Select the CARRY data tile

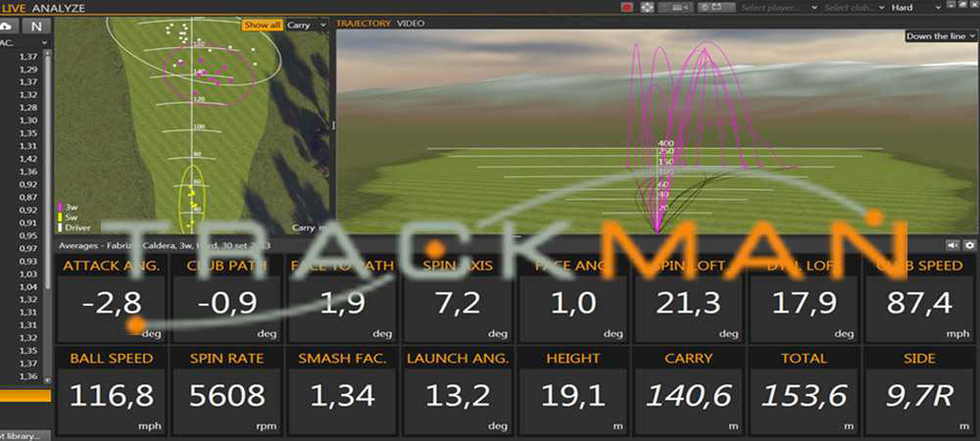click(x=688, y=390)
